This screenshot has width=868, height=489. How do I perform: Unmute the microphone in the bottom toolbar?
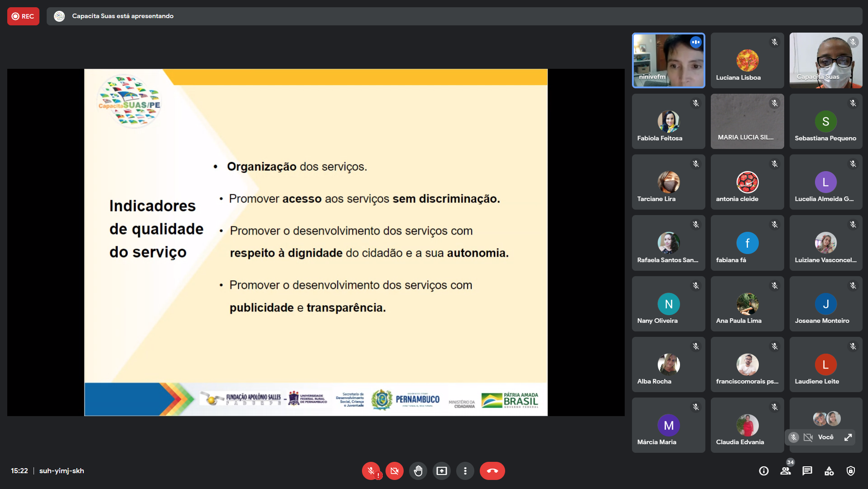[x=371, y=471]
